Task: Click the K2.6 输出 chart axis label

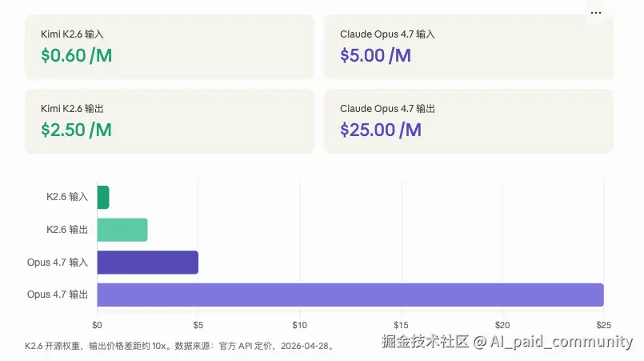Action: click(x=67, y=230)
